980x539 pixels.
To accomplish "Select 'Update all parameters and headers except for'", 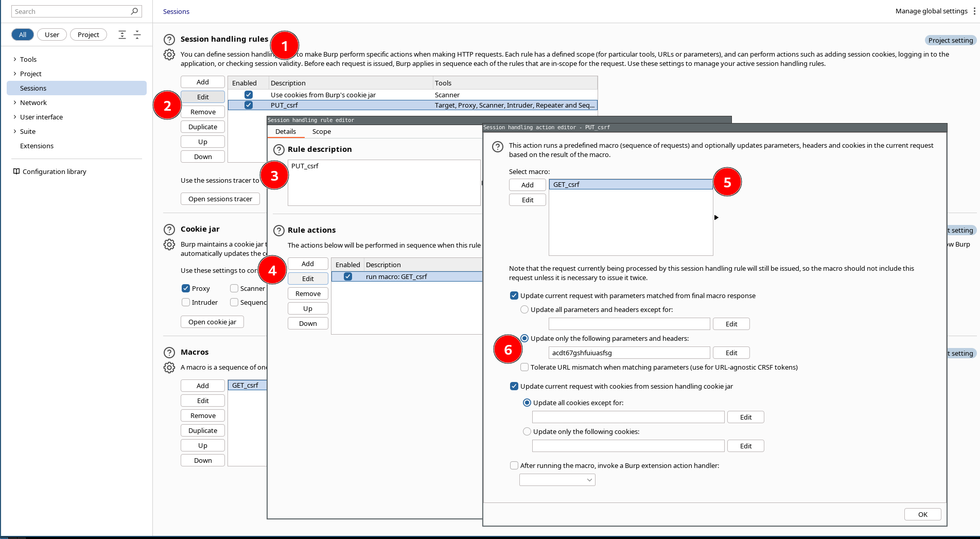I will pyautogui.click(x=524, y=309).
